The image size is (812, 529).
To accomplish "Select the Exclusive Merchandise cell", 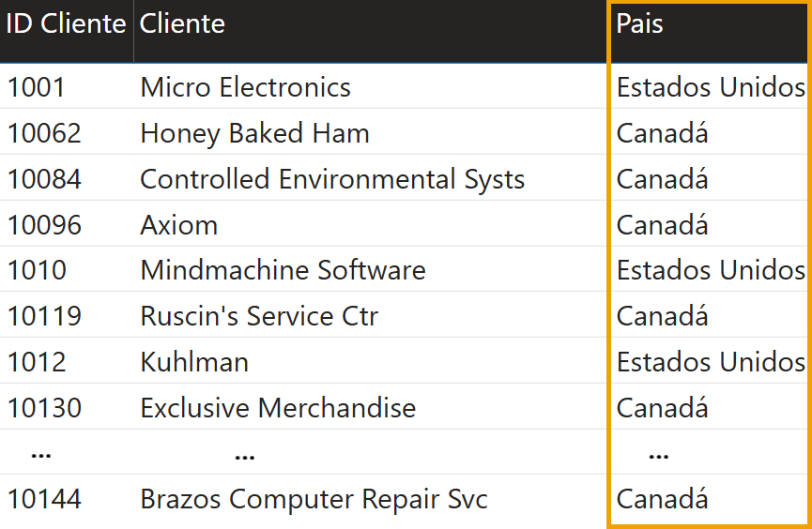I will pyautogui.click(x=278, y=408).
